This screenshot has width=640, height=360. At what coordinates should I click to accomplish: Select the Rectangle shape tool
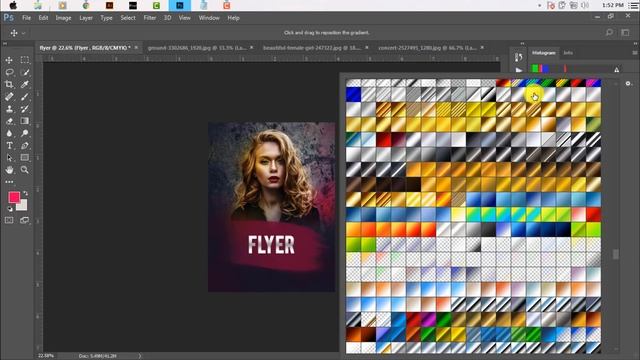pos(24,158)
